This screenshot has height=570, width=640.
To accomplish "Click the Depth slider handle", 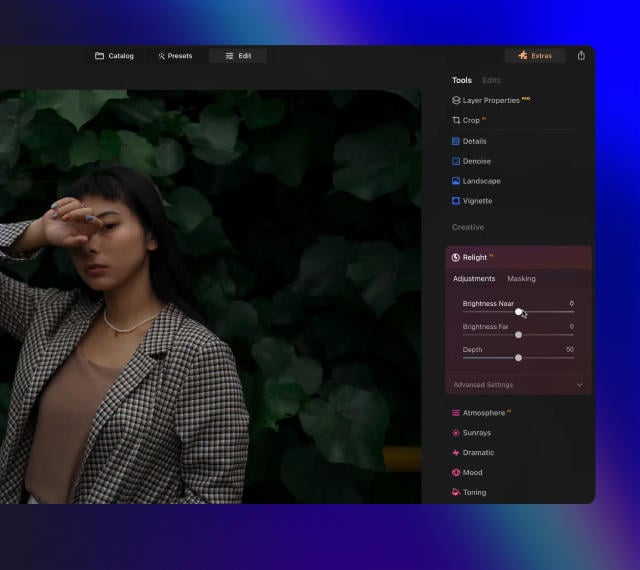I will [518, 358].
